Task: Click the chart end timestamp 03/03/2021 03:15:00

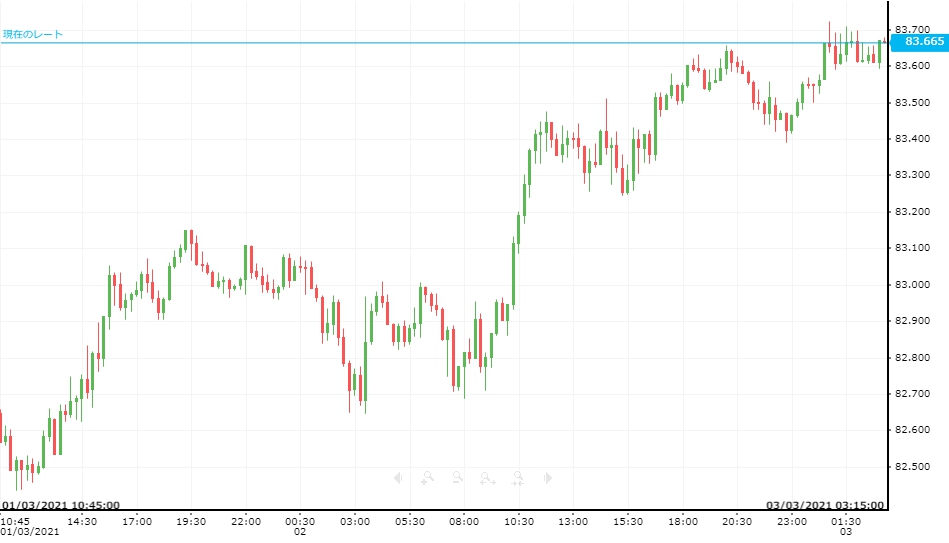Action: tap(824, 505)
